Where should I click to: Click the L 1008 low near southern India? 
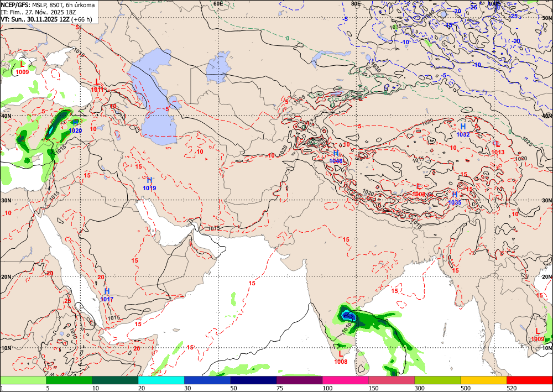(341, 358)
